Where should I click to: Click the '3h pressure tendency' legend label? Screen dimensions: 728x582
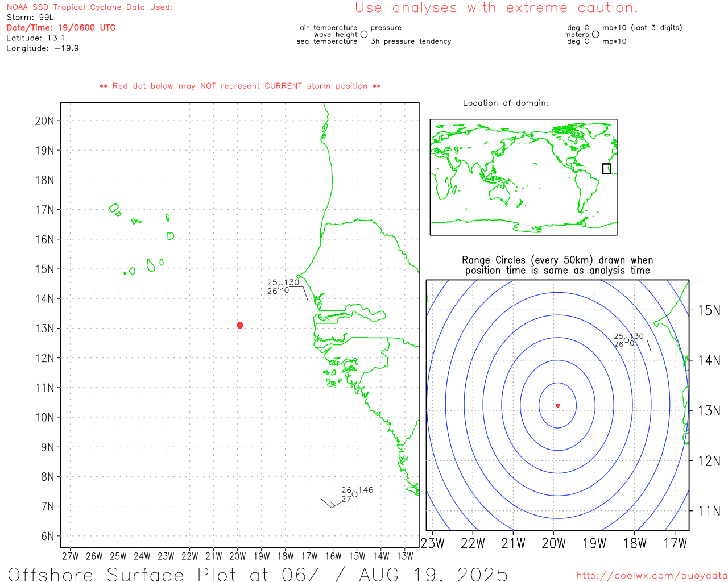click(x=411, y=41)
